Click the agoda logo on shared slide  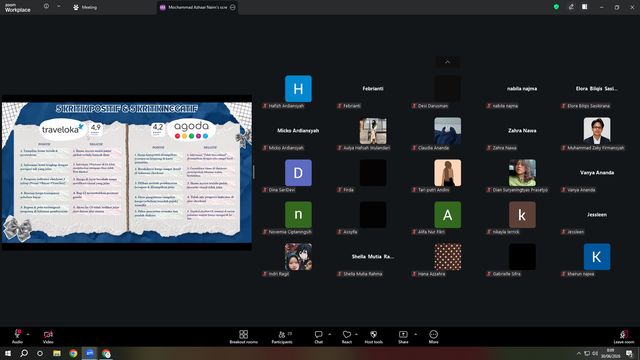tap(191, 130)
